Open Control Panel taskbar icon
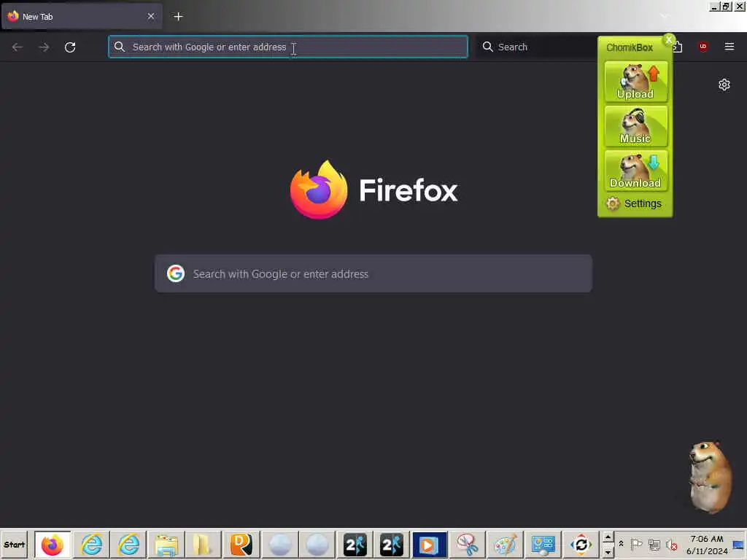 543,545
